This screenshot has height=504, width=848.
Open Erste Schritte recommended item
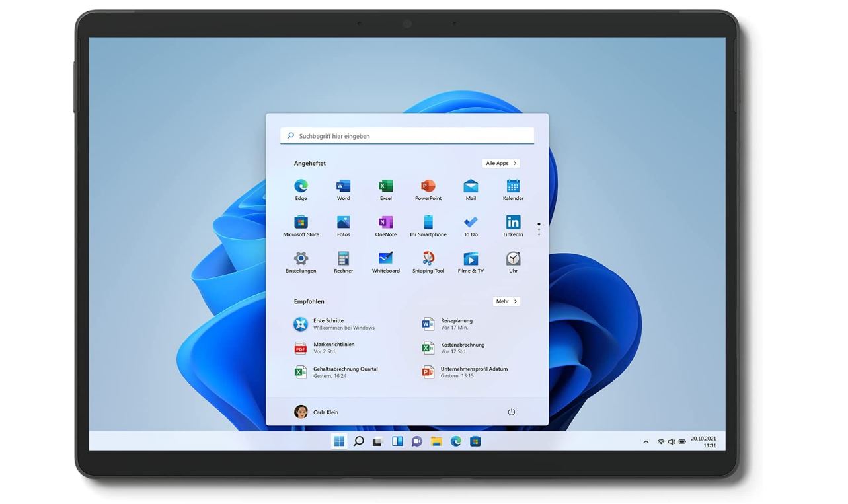(335, 324)
